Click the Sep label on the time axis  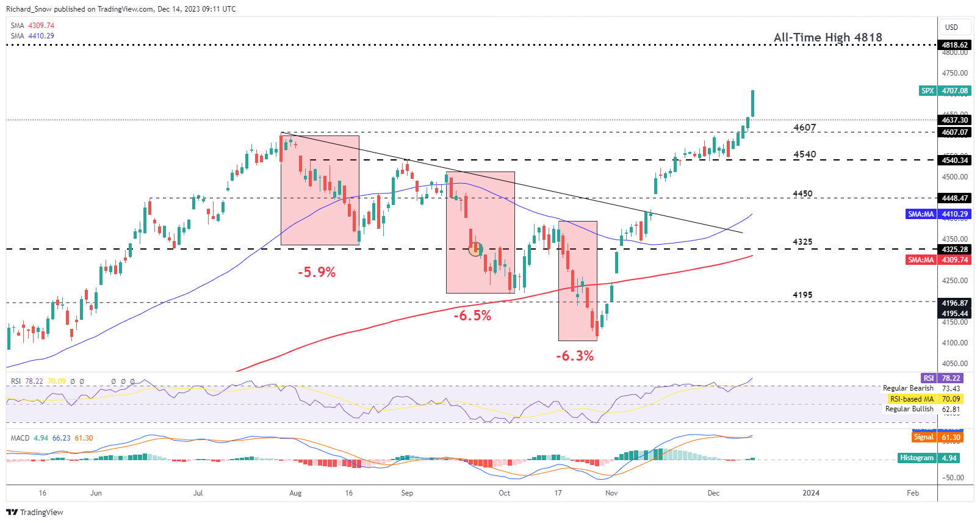coord(407,493)
